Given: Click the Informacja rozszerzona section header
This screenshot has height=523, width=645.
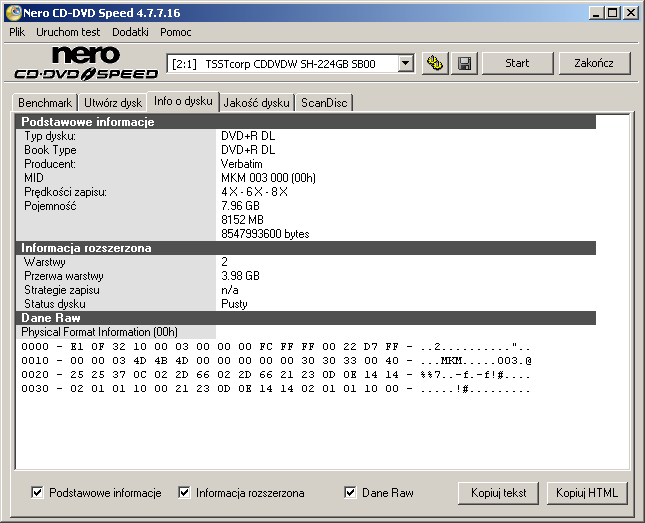Looking at the screenshot, I should [x=306, y=248].
